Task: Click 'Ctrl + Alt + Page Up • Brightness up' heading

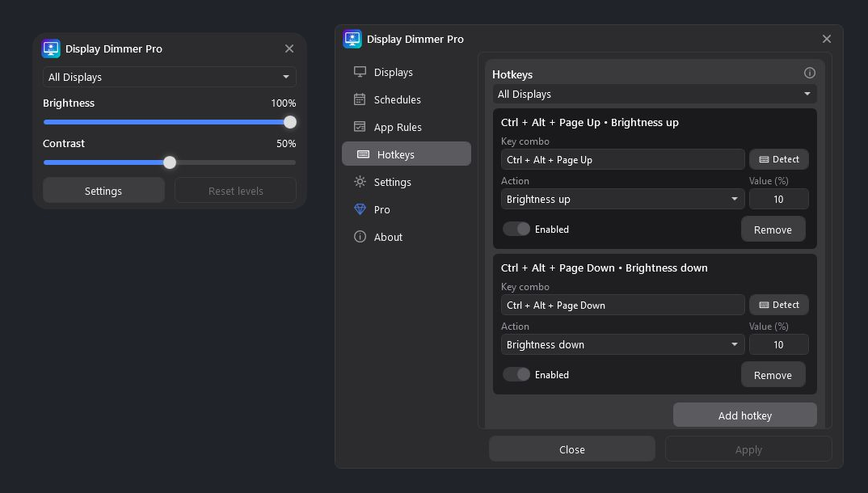Action: [589, 122]
